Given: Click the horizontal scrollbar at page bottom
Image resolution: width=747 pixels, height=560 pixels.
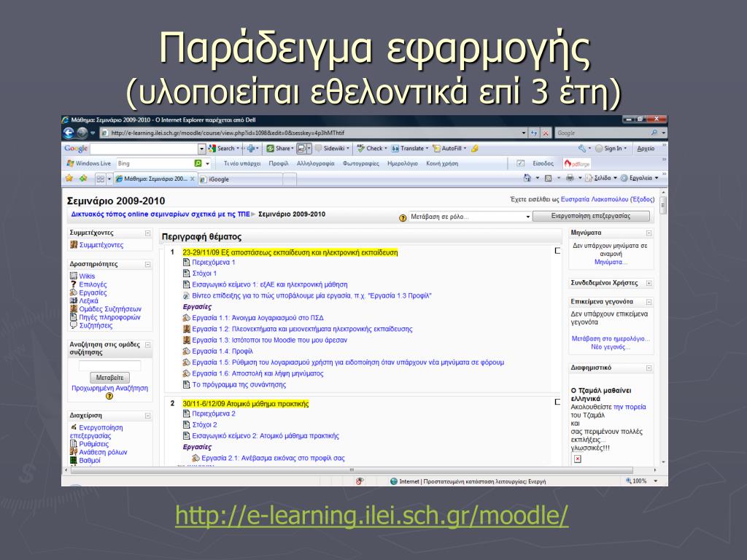Looking at the screenshot, I should (x=352, y=470).
